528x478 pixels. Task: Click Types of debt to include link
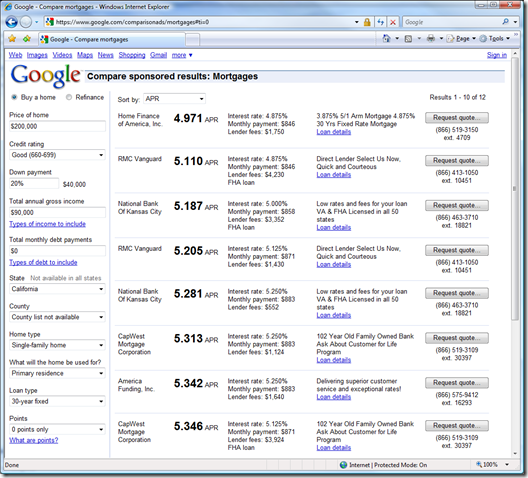pyautogui.click(x=43, y=263)
